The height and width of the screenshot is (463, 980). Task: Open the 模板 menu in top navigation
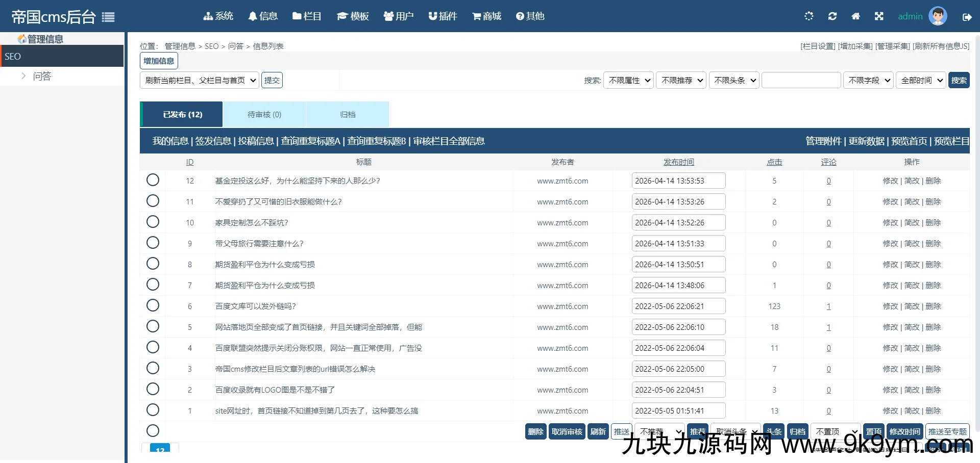pyautogui.click(x=353, y=16)
